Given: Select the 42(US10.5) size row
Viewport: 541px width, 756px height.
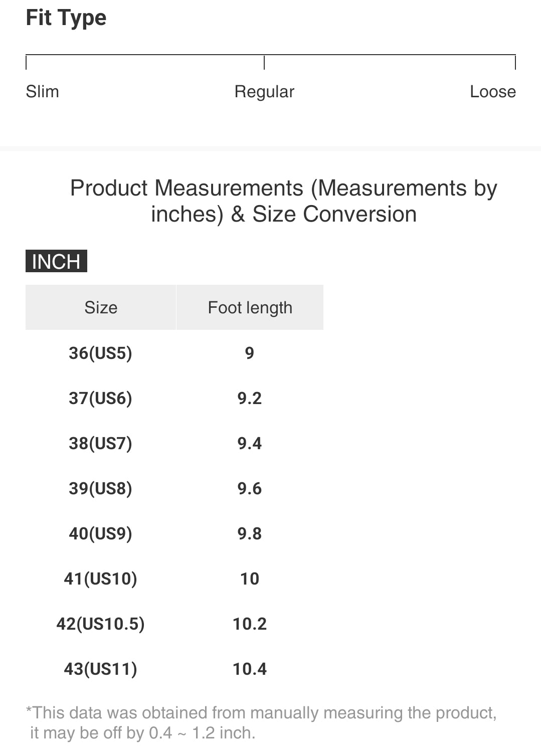Looking at the screenshot, I should tap(174, 624).
